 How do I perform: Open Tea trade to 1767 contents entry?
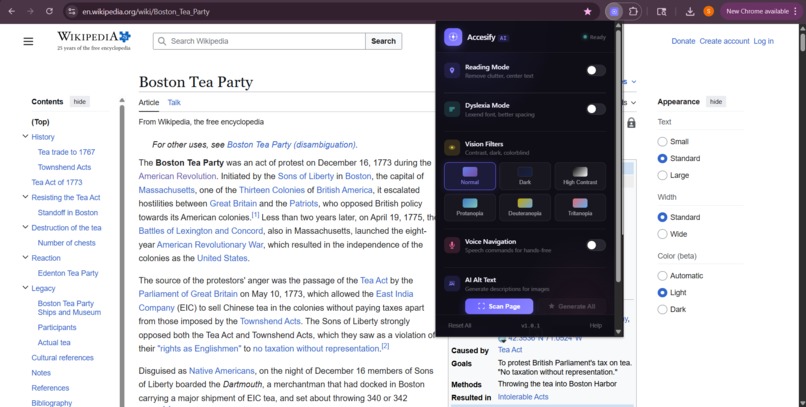pyautogui.click(x=66, y=152)
